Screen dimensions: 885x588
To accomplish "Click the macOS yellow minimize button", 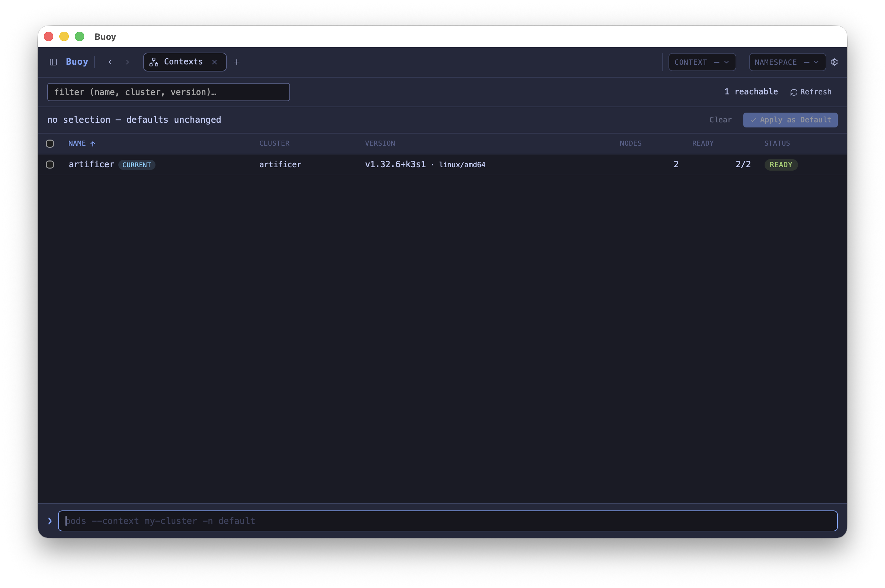I will pyautogui.click(x=64, y=36).
